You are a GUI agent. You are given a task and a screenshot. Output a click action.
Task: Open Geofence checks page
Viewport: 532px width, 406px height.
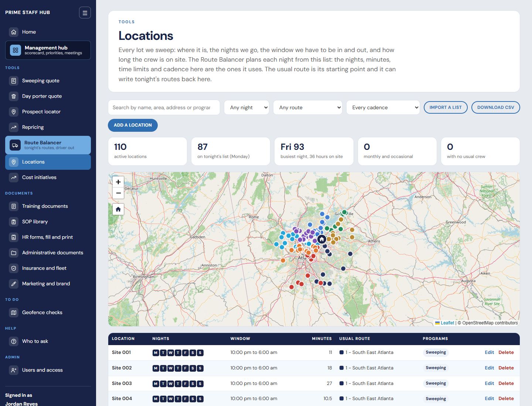(48, 313)
